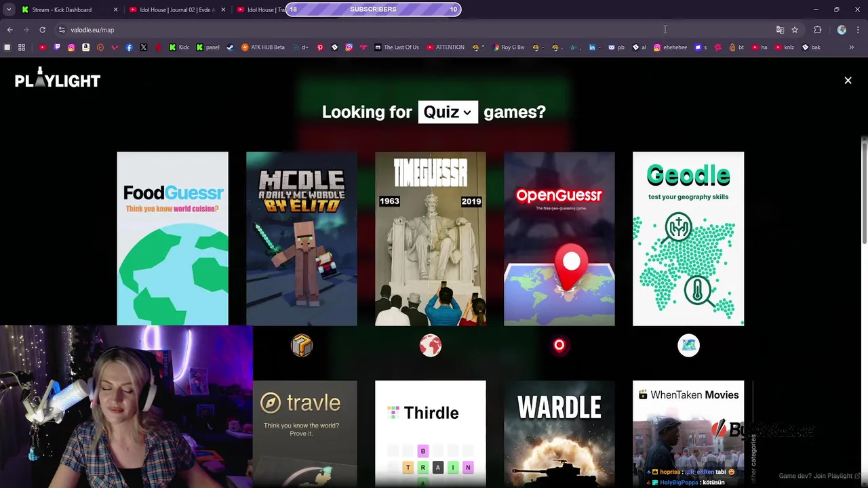Open the browser extensions puzzle icon
The image size is (868, 488).
click(x=817, y=30)
